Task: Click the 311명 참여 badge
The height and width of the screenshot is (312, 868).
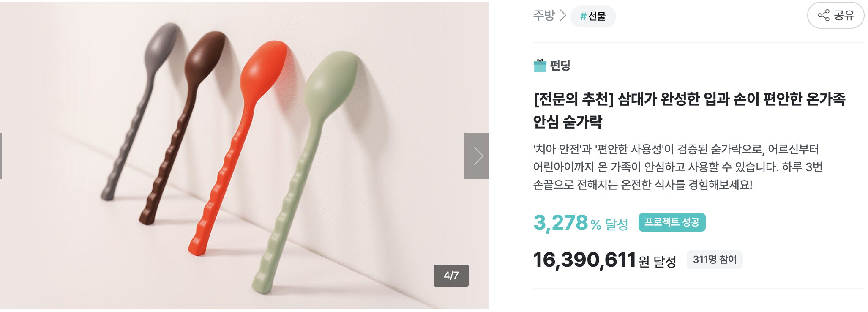Action: click(x=715, y=260)
